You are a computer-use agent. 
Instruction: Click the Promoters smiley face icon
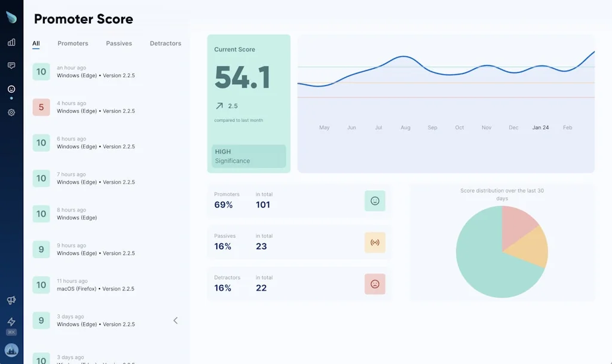375,201
